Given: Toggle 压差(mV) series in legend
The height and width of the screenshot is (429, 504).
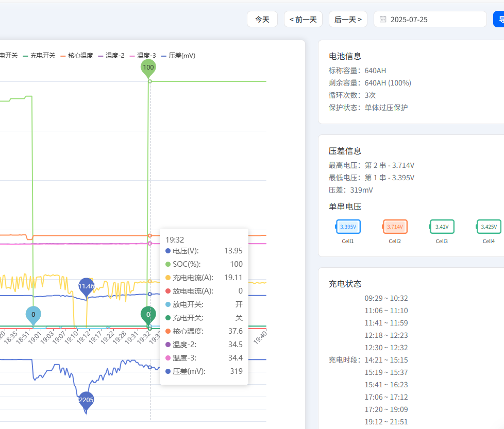Looking at the screenshot, I should (178, 56).
